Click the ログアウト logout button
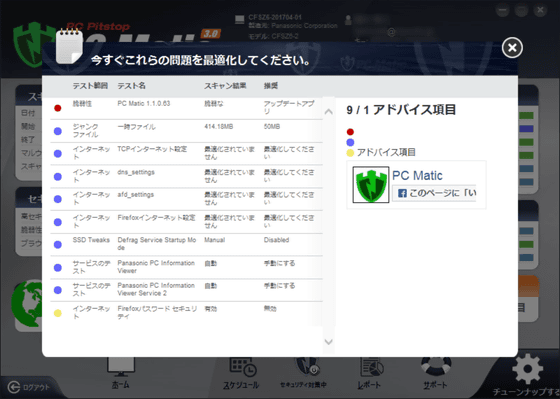Screen dimensions: 560x399 (x=29, y=387)
